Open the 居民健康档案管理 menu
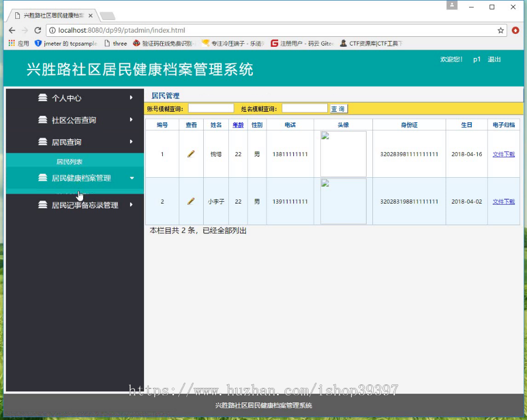This screenshot has height=420, width=527. (75, 178)
